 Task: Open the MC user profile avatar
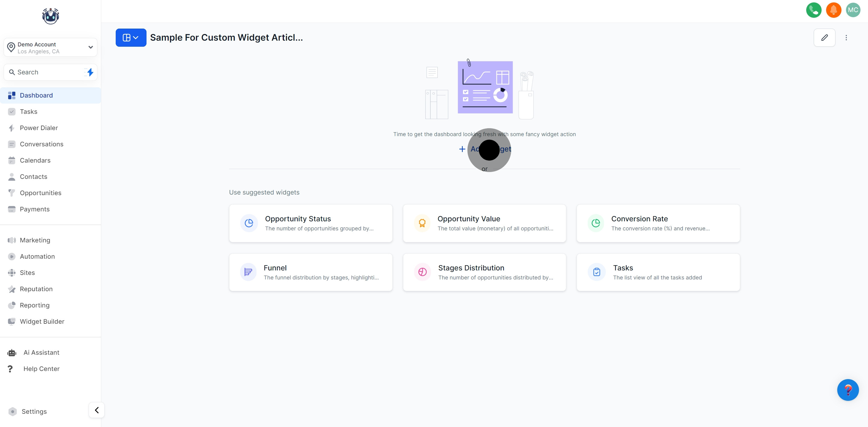853,10
